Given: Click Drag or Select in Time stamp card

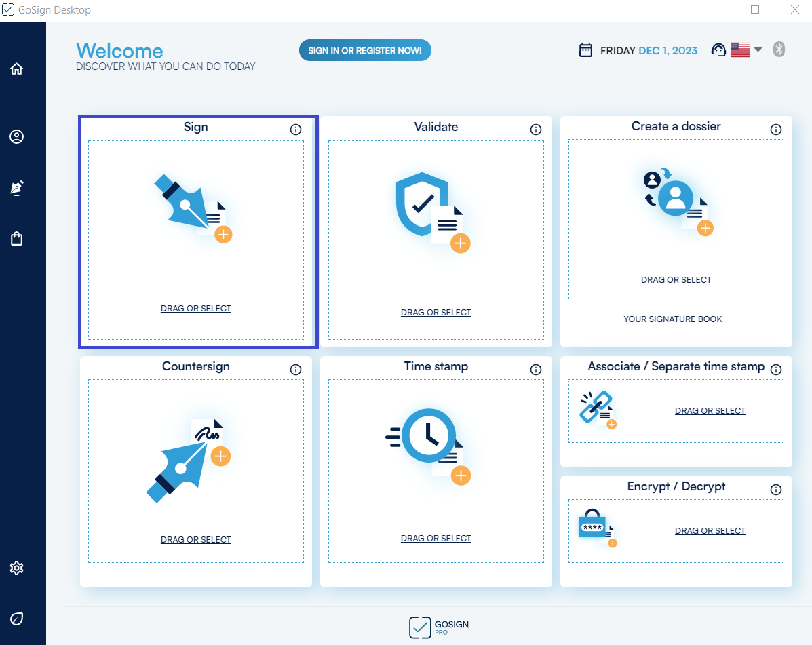Looking at the screenshot, I should tap(436, 539).
